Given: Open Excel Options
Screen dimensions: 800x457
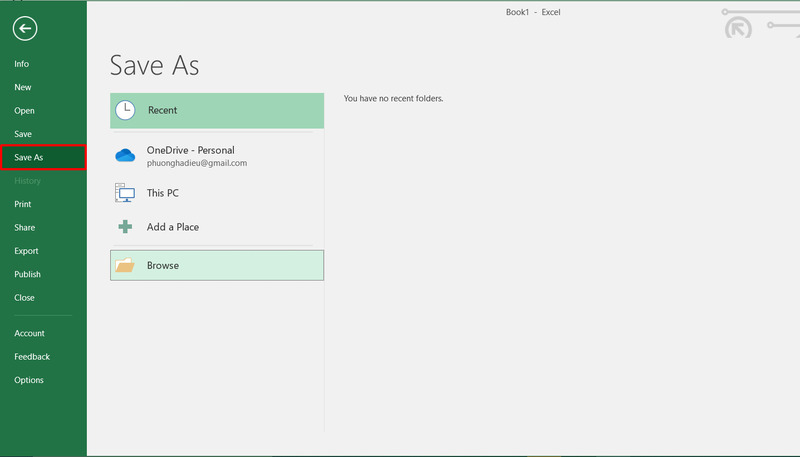Looking at the screenshot, I should point(29,380).
